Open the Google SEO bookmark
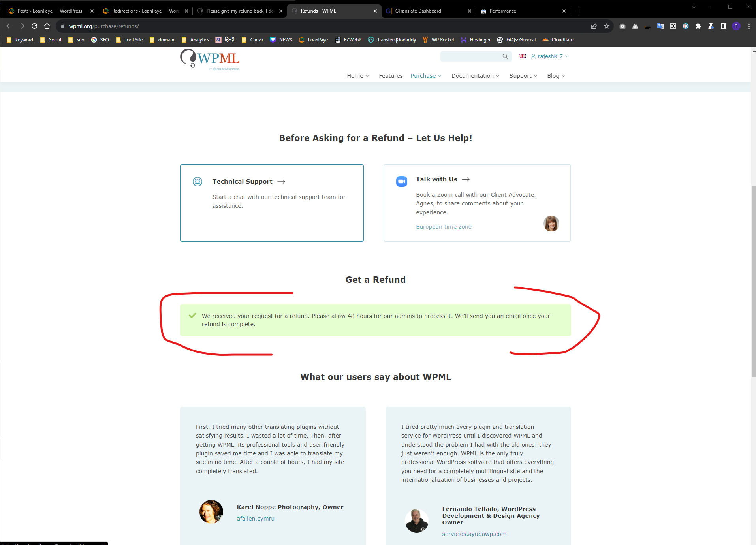The image size is (756, 545). click(x=100, y=40)
